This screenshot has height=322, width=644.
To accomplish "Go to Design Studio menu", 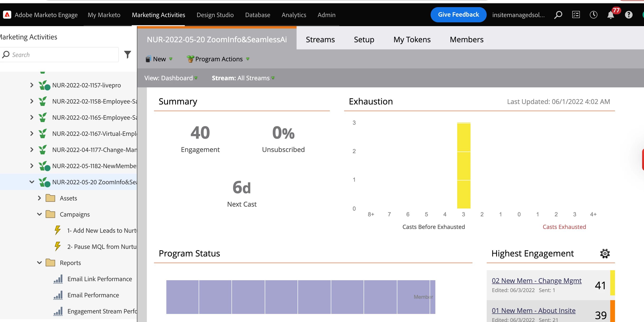I will pyautogui.click(x=215, y=15).
